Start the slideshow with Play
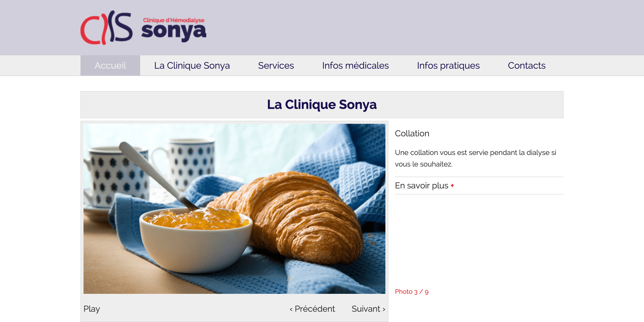This screenshot has height=322, width=644. click(92, 309)
